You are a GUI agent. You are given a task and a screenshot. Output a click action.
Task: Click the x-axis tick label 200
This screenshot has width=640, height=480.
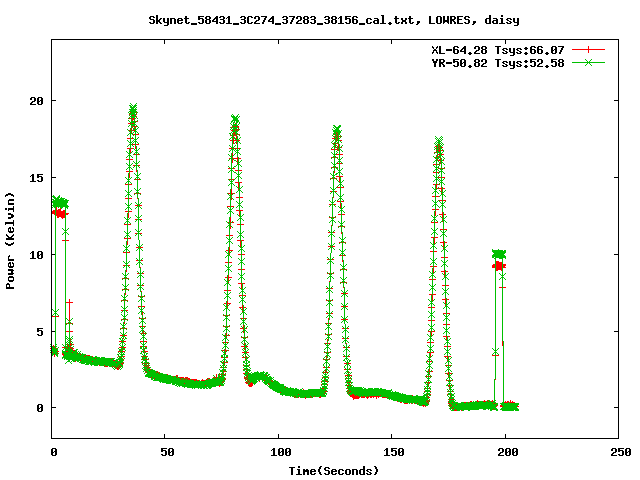tap(507, 452)
